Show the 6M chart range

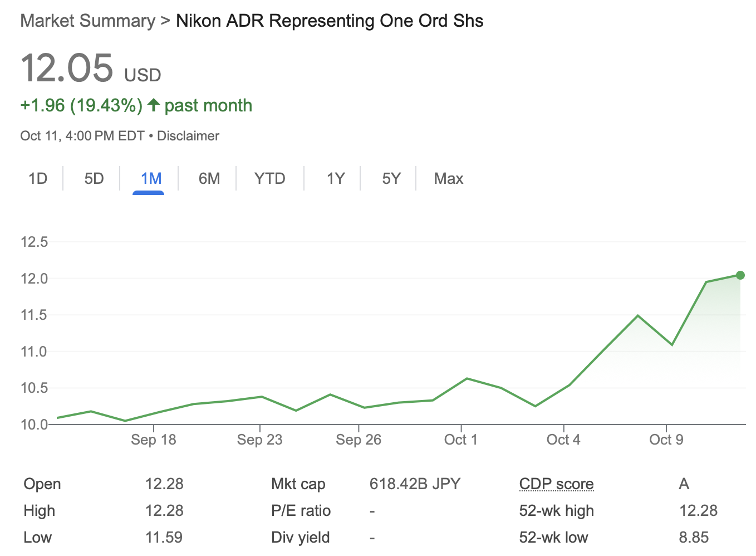pos(209,178)
